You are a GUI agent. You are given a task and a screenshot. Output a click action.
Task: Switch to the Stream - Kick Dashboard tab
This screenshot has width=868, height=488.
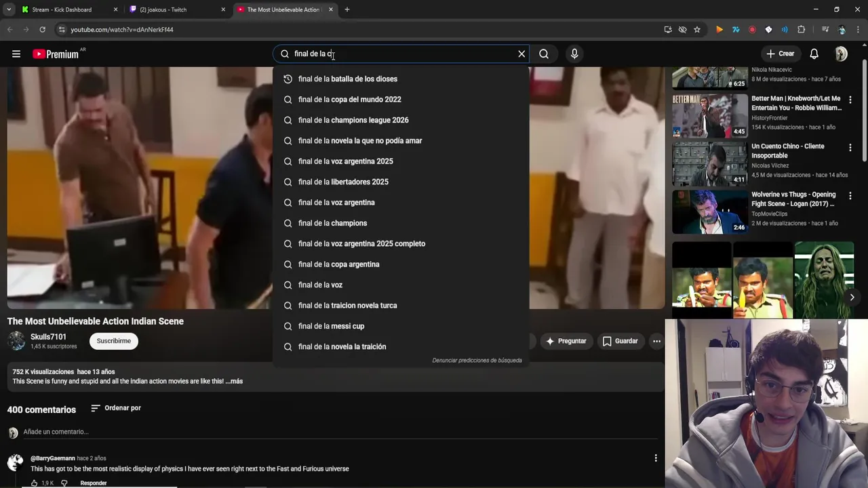[x=68, y=9]
